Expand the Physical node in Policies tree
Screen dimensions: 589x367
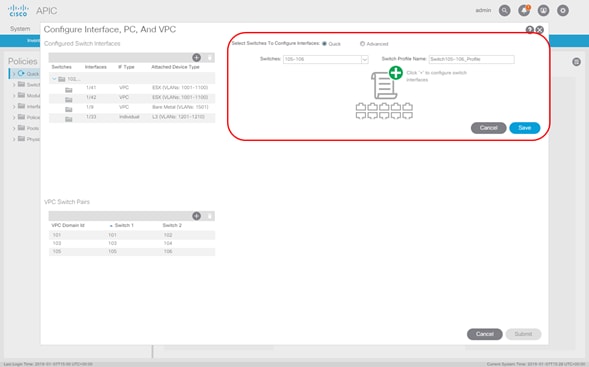click(x=14, y=139)
